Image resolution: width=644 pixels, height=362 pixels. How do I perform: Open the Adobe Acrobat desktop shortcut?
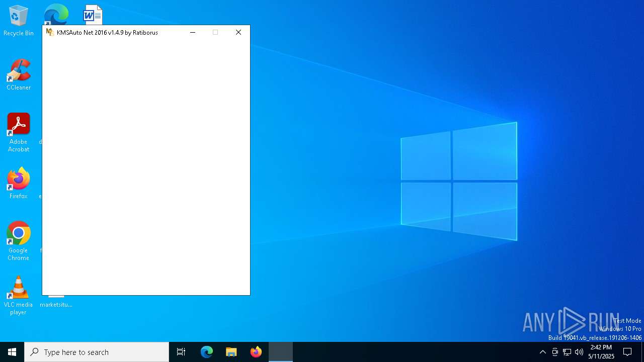(19, 132)
